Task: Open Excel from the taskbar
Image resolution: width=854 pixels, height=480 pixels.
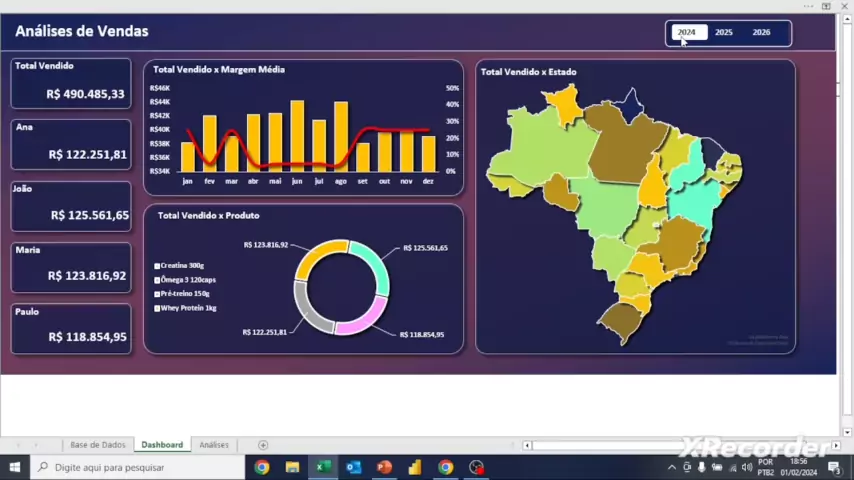Action: pyautogui.click(x=323, y=467)
